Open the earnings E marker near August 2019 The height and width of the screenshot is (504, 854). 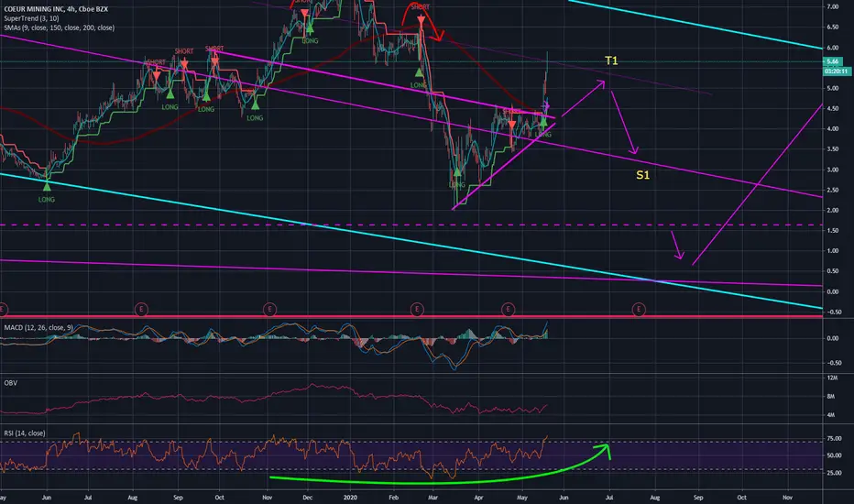tap(141, 310)
